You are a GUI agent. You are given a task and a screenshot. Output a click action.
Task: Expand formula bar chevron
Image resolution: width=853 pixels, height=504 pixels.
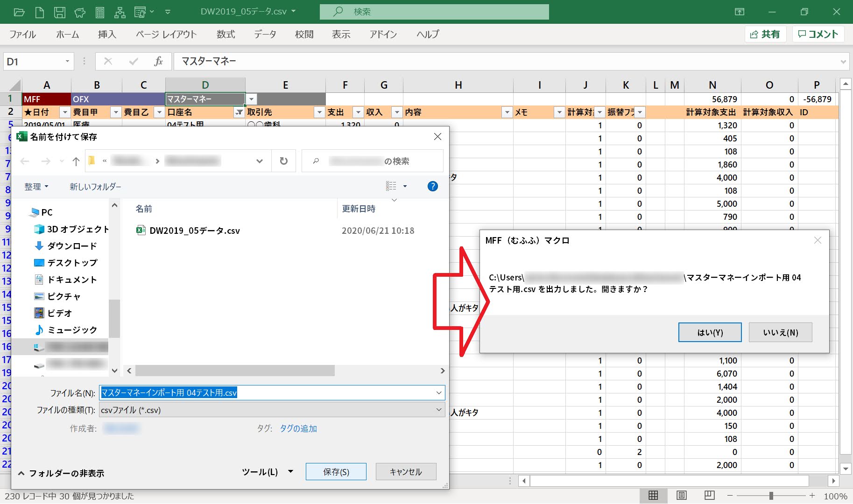(x=843, y=62)
